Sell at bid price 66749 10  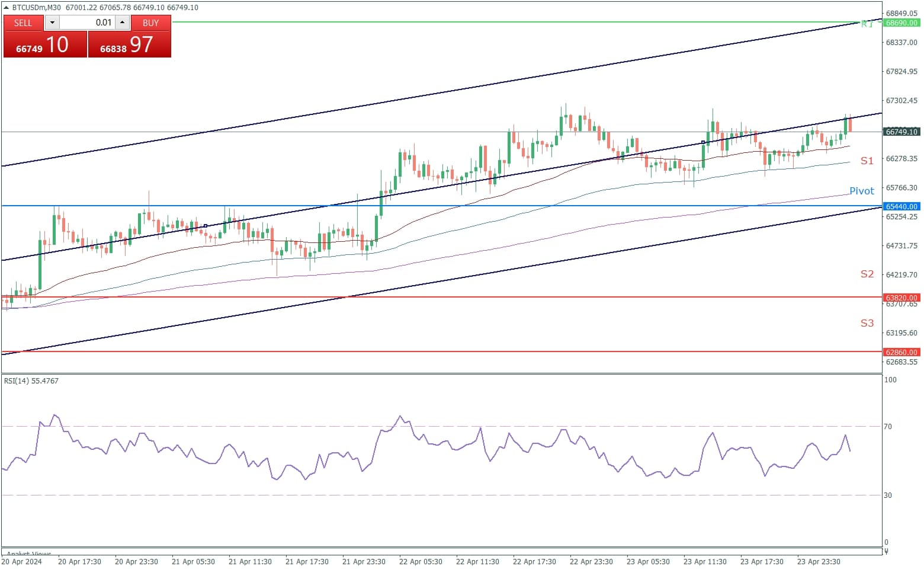pyautogui.click(x=45, y=44)
